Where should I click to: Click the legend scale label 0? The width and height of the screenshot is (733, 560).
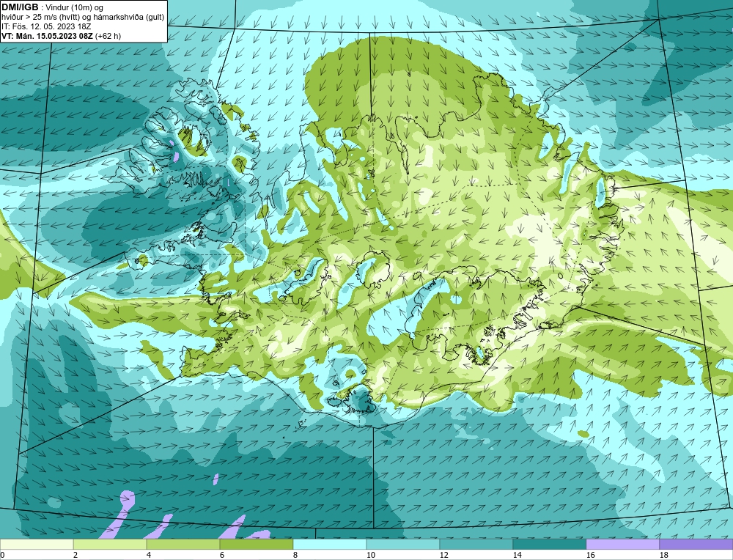2,556
